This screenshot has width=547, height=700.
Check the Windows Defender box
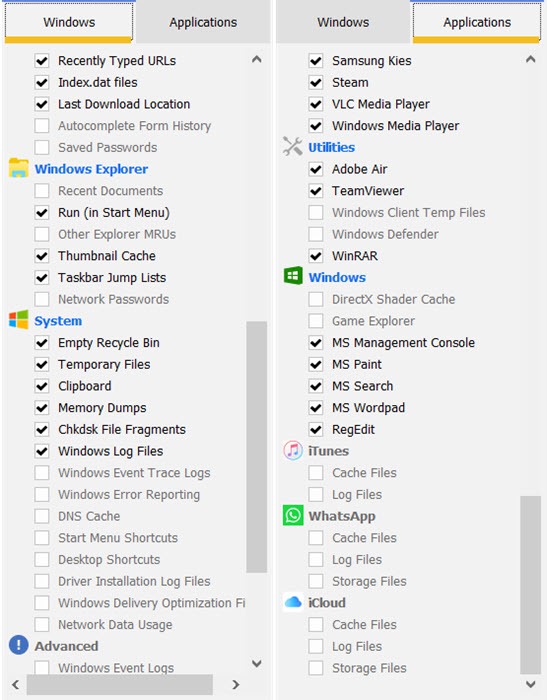pos(316,234)
